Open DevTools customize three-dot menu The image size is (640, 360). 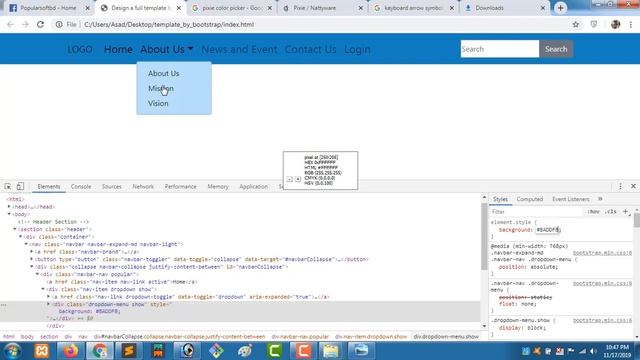point(620,187)
